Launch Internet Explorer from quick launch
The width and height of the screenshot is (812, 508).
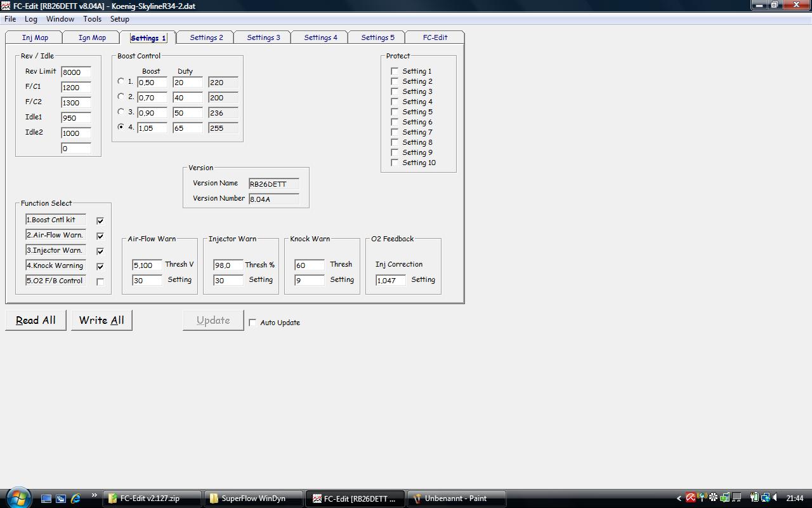click(75, 498)
